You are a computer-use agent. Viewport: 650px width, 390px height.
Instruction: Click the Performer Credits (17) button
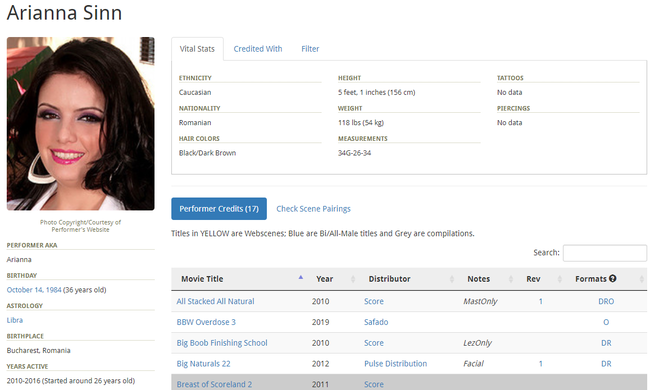pyautogui.click(x=219, y=208)
